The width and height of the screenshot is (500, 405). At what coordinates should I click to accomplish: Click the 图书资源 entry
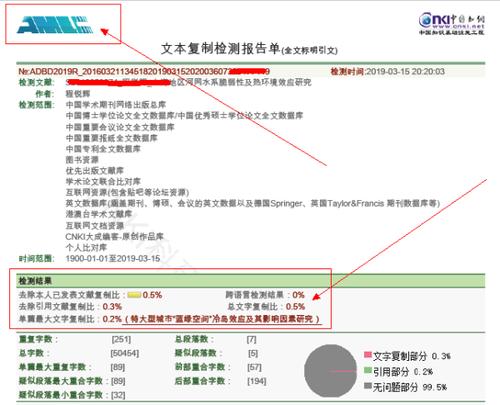82,160
